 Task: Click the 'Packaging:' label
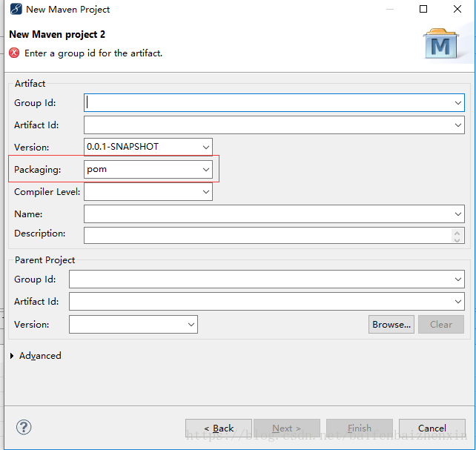pos(38,170)
